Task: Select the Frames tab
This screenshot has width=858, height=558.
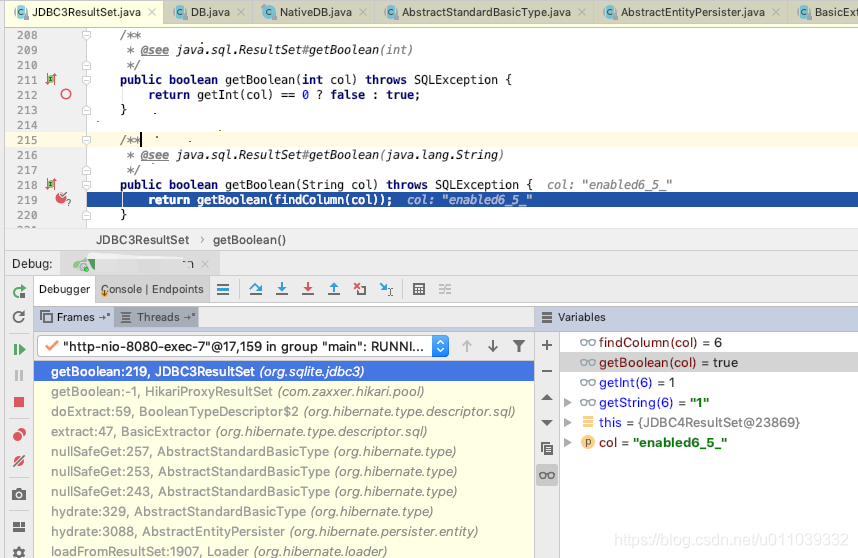Action: (x=76, y=317)
